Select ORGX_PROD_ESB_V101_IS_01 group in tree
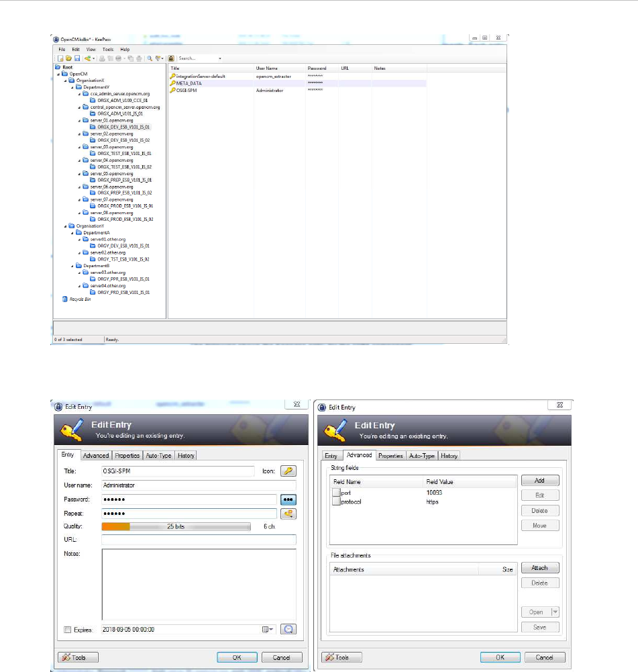This screenshot has width=638, height=672. (125, 206)
